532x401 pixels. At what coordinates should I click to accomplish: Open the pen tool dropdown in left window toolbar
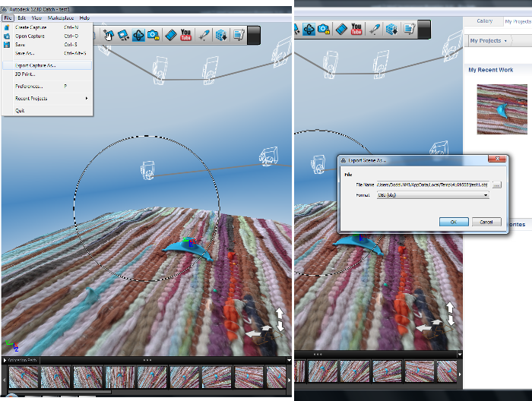coord(204,35)
